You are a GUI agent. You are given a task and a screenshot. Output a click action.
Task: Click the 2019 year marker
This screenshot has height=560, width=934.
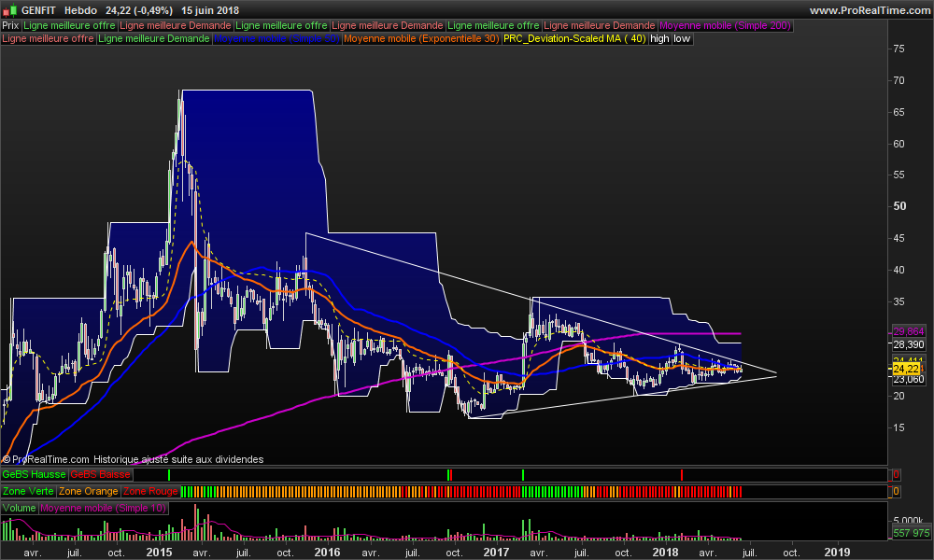(837, 553)
